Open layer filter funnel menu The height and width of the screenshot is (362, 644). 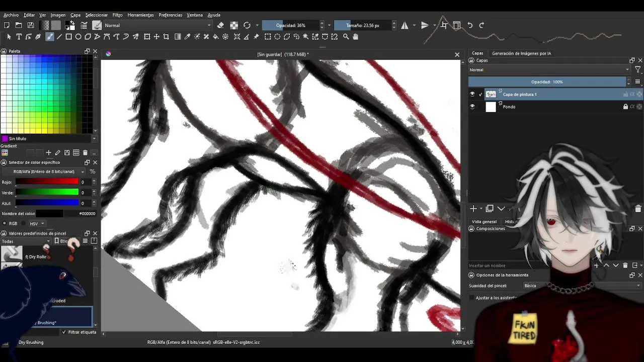pos(638,70)
